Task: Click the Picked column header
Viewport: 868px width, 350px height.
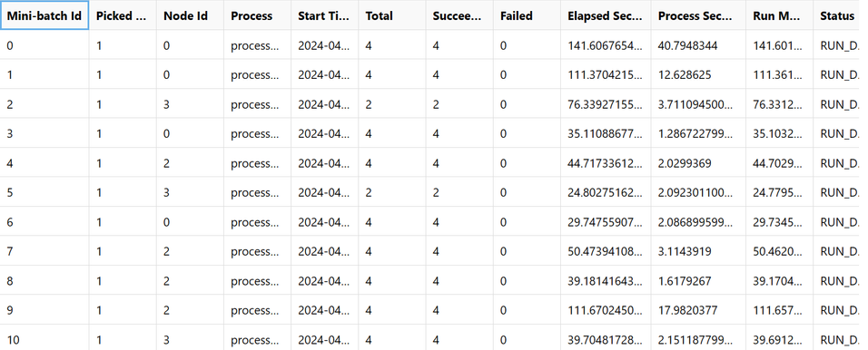Action: [x=123, y=15]
